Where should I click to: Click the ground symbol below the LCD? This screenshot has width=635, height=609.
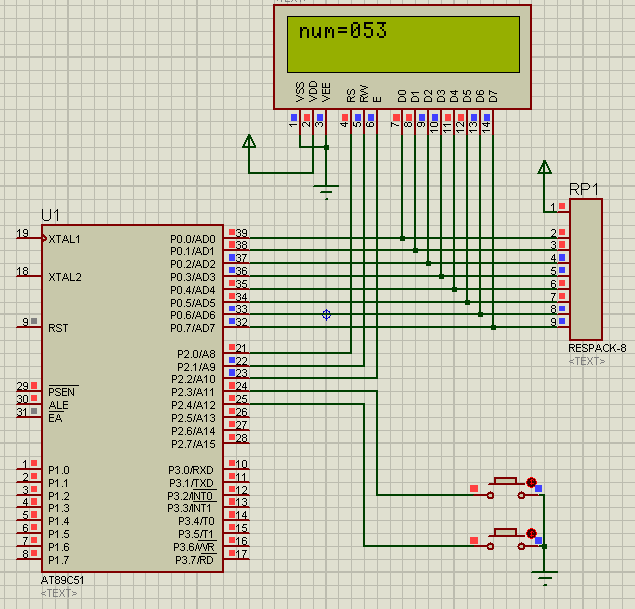tap(325, 190)
